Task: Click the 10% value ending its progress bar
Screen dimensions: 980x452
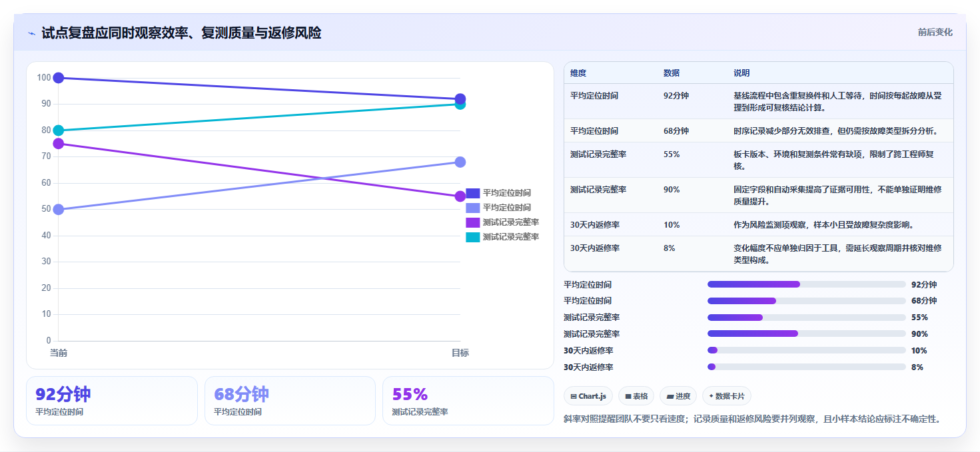Action: tap(919, 350)
